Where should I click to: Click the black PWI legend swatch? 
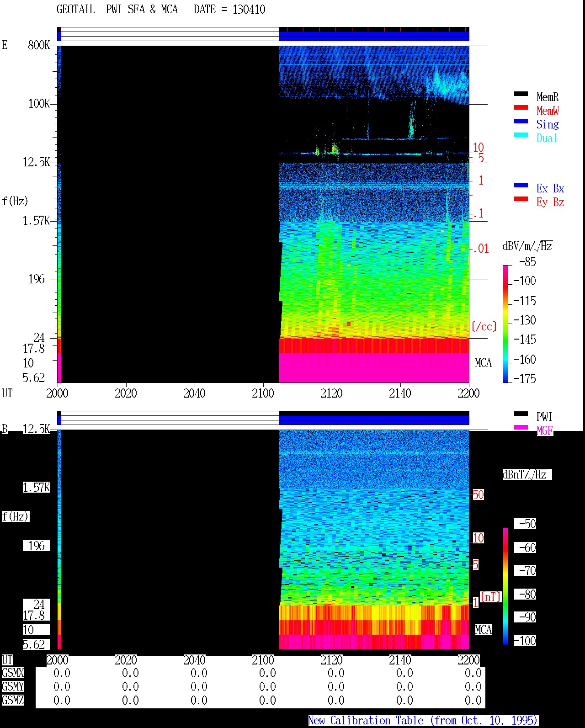[x=521, y=414]
